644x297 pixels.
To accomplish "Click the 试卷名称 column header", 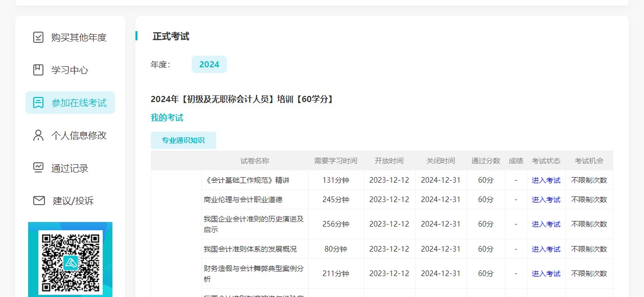I will [x=255, y=161].
